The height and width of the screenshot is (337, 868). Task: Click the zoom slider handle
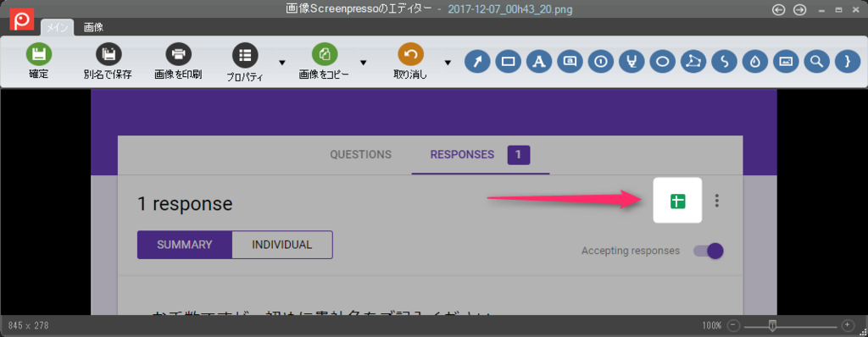tap(773, 325)
